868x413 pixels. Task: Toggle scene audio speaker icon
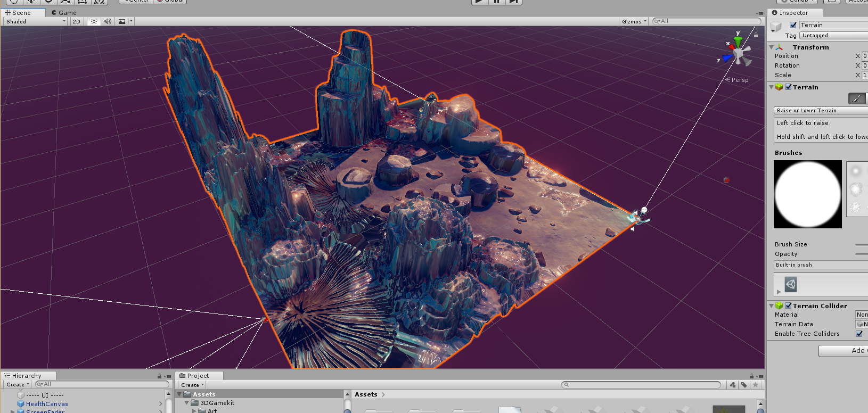click(x=108, y=21)
